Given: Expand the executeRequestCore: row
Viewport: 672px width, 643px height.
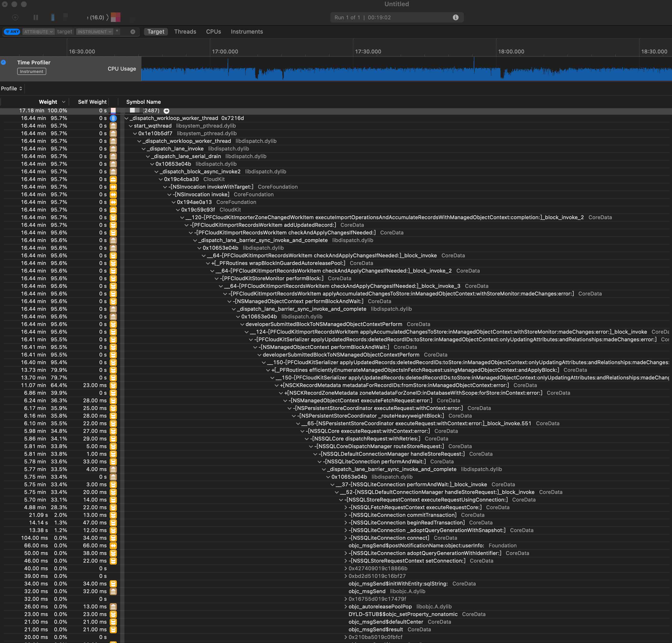Looking at the screenshot, I should coord(346,507).
